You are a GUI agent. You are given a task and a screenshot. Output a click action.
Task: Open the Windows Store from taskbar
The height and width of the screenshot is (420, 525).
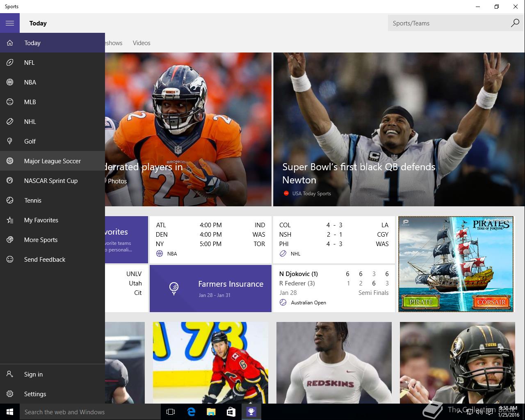pyautogui.click(x=231, y=412)
